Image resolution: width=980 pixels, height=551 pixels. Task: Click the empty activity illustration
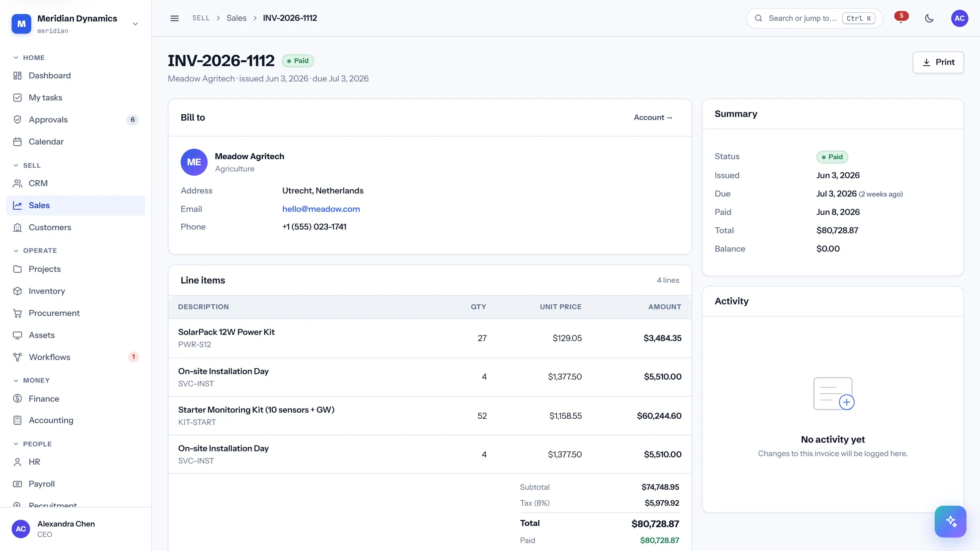point(833,393)
